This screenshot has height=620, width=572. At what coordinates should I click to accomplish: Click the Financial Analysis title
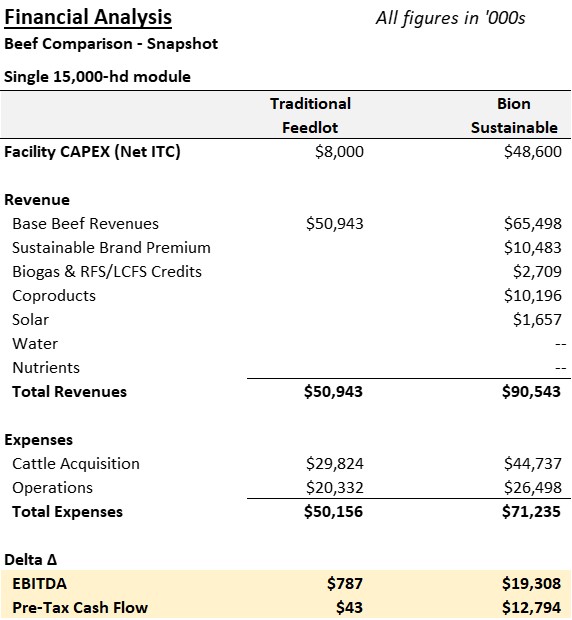[x=88, y=18]
